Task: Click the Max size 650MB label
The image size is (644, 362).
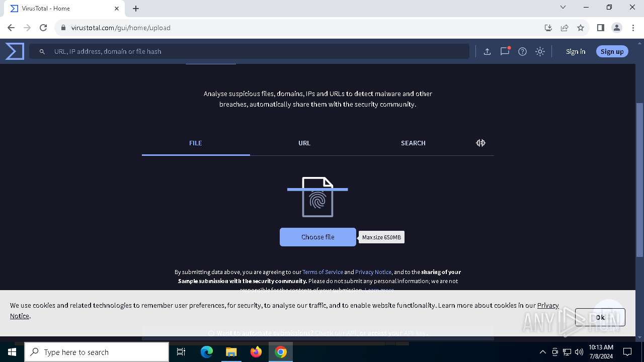Action: click(x=381, y=237)
